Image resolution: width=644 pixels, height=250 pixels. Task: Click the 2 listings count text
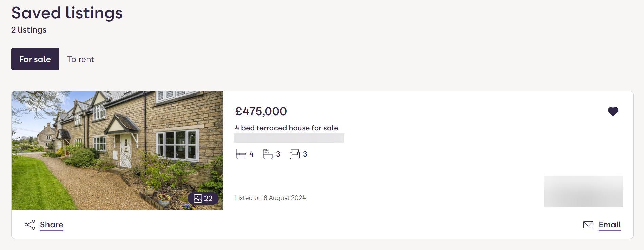click(29, 30)
